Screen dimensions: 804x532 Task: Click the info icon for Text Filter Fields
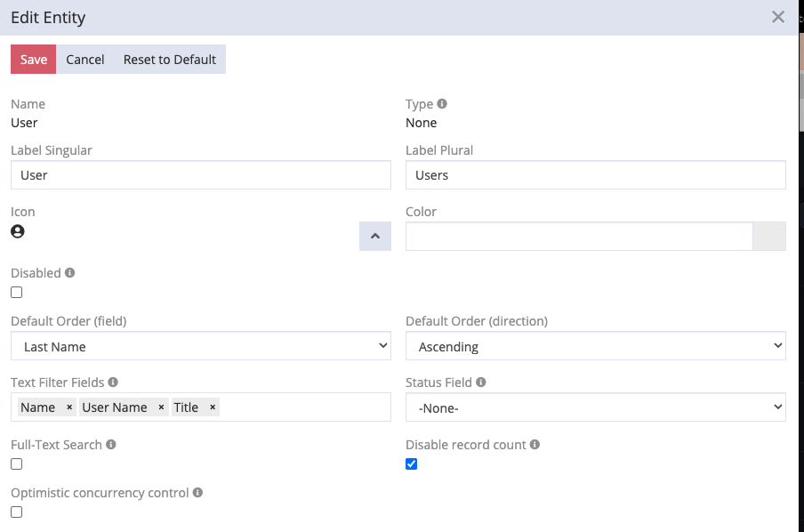112,382
